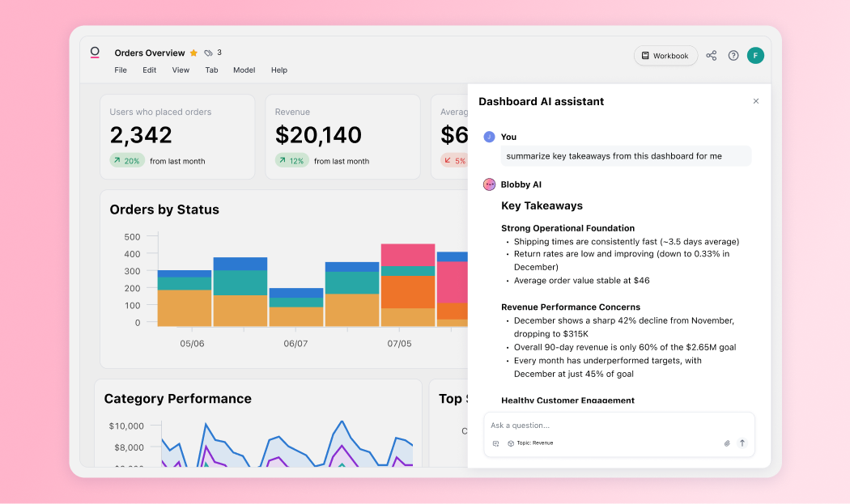Open the Tab menu
Screen dimensions: 850x504
coord(211,70)
